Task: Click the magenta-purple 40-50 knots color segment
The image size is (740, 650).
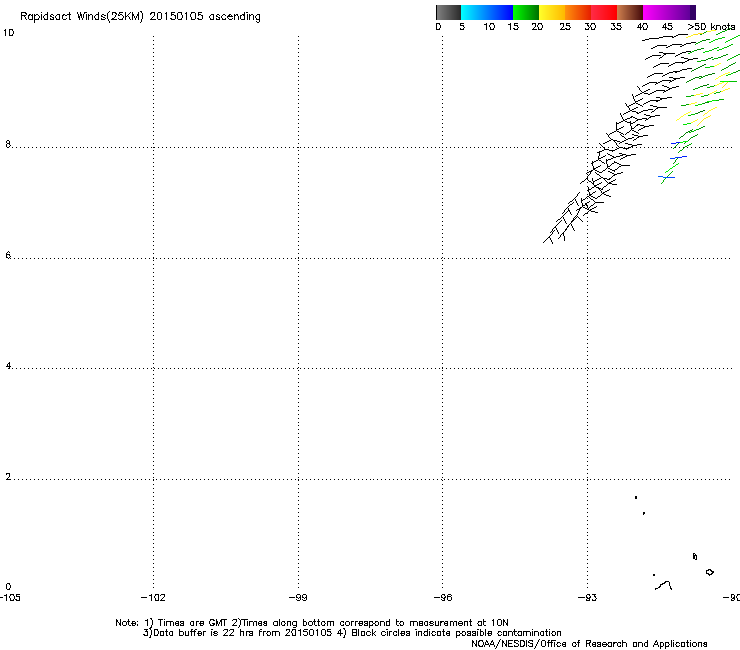Action: point(669,12)
